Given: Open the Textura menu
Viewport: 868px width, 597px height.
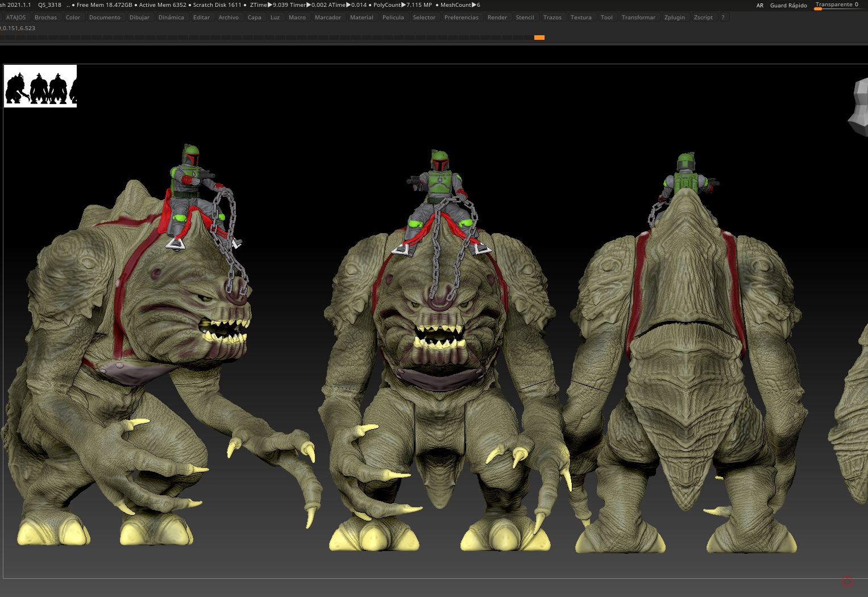Looking at the screenshot, I should tap(581, 18).
